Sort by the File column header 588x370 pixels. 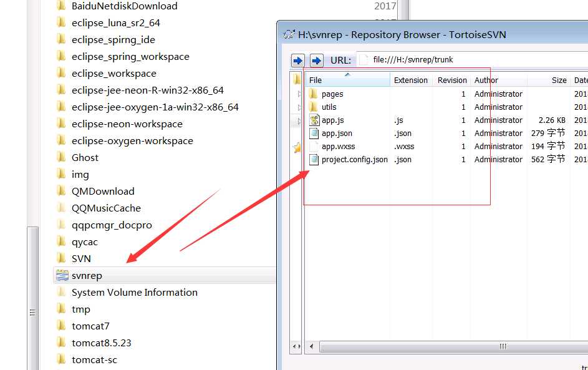[348, 80]
